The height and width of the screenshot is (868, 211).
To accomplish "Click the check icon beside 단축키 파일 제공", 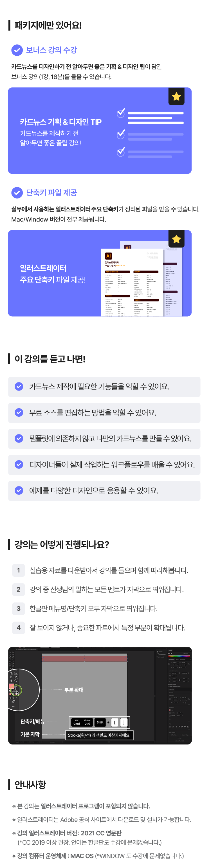I will point(17,193).
